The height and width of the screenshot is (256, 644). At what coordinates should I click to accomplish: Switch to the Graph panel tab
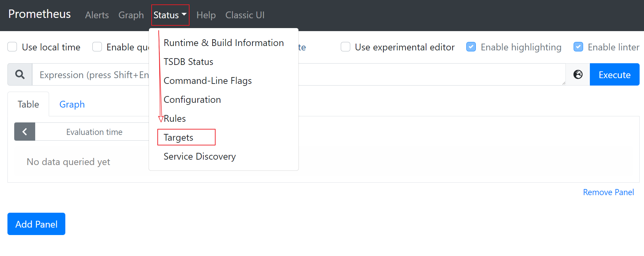pyautogui.click(x=72, y=104)
